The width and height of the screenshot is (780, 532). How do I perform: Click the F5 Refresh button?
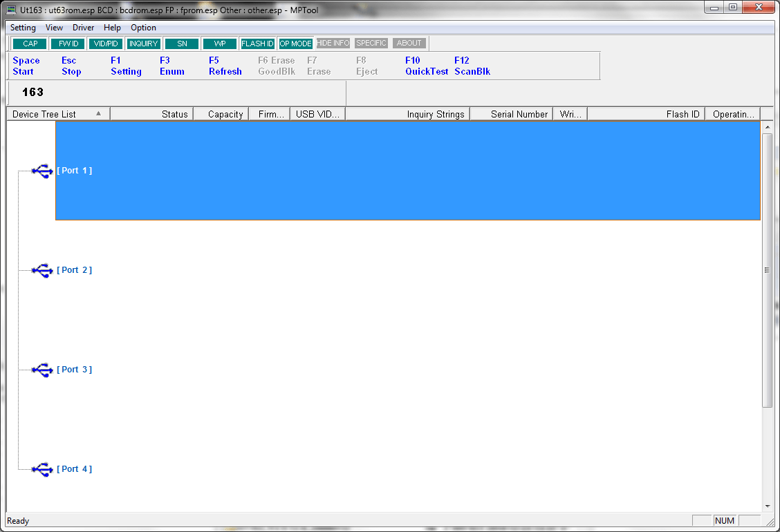pos(225,66)
